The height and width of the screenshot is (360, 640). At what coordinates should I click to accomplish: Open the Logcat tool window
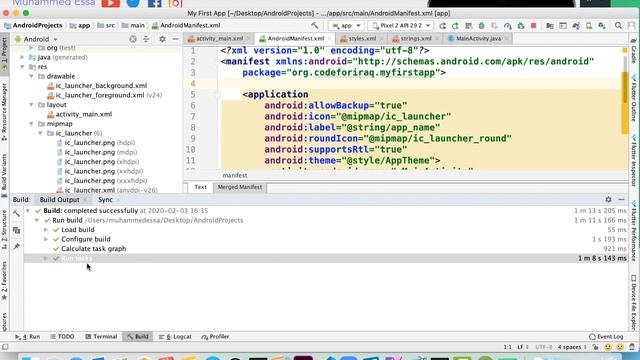pyautogui.click(x=175, y=337)
